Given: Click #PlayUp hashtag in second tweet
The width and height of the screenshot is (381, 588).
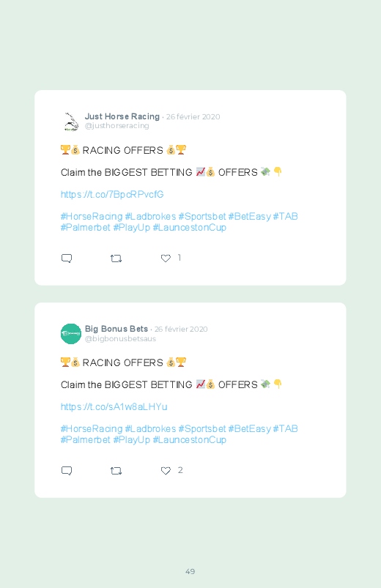Looking at the screenshot, I should tap(132, 440).
